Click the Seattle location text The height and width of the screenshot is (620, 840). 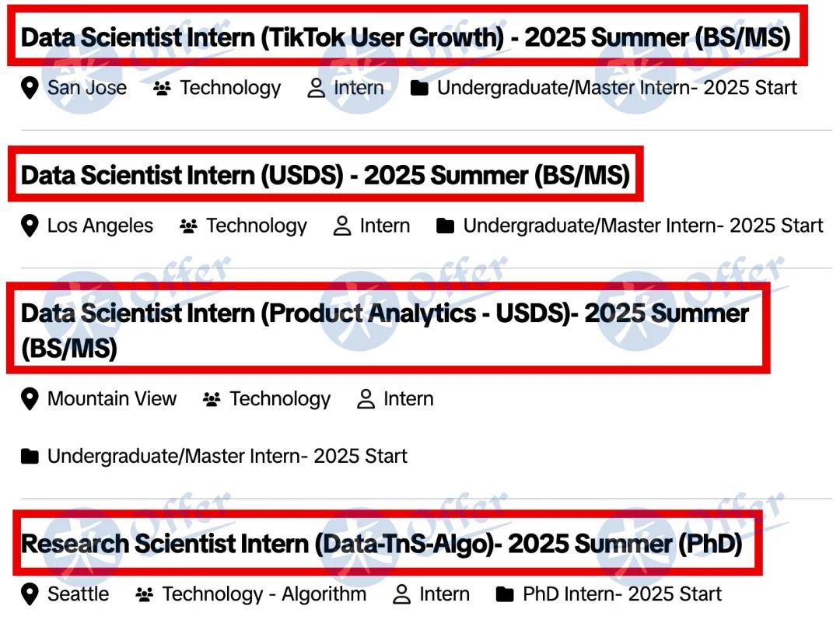pyautogui.click(x=79, y=594)
